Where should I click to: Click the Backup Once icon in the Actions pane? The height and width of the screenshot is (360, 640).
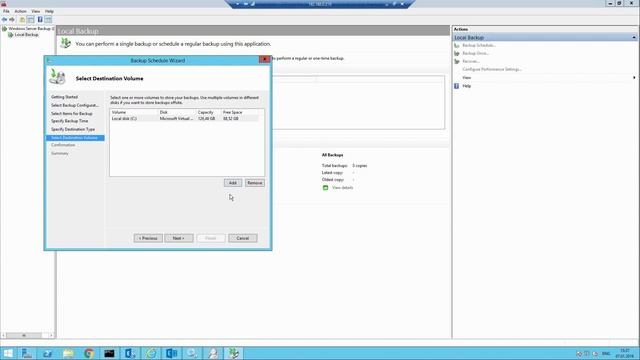(457, 53)
